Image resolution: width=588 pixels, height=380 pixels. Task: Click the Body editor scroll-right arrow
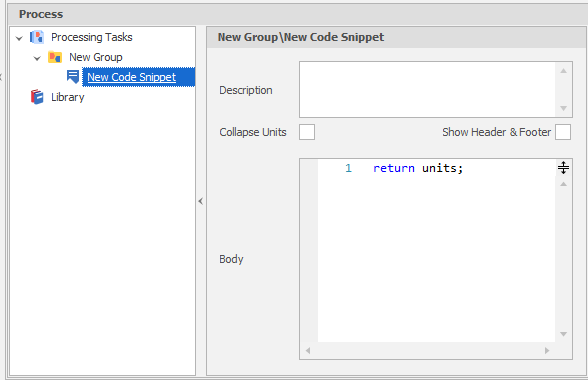pos(547,350)
